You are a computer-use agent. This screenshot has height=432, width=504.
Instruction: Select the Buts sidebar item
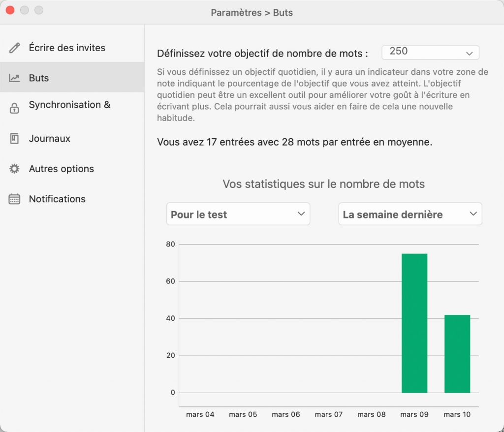click(x=72, y=77)
